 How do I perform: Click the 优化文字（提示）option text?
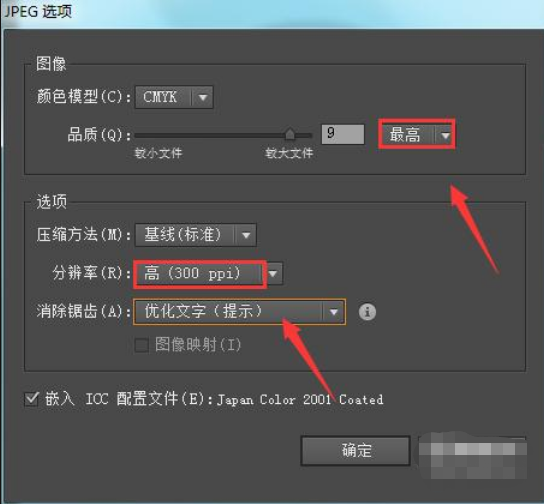(203, 311)
